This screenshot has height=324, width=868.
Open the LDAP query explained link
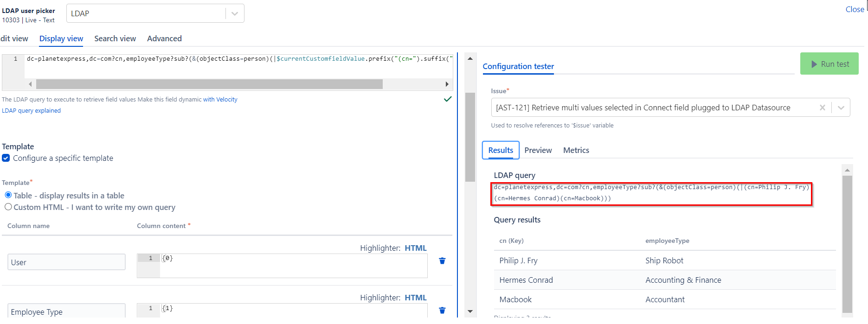click(31, 110)
